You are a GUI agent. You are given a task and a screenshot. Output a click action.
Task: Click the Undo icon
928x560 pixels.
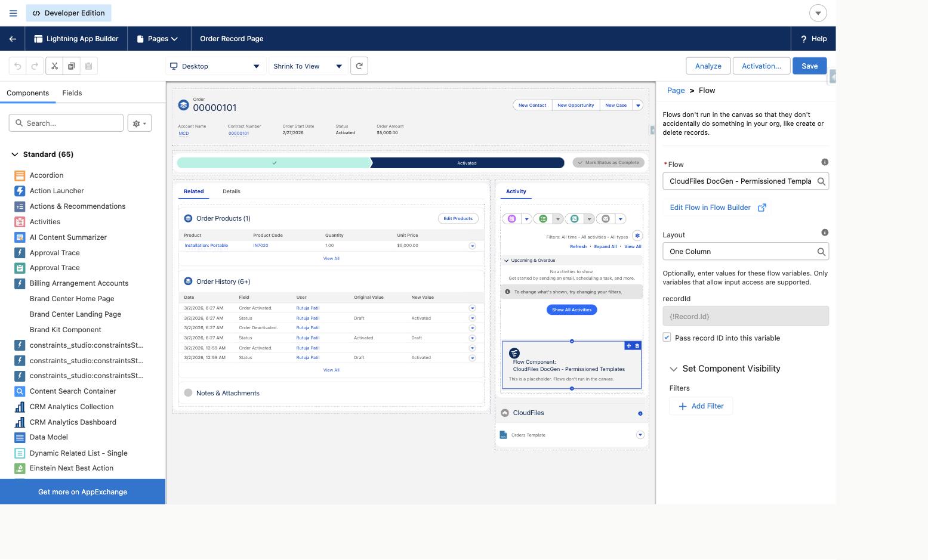[x=18, y=66]
